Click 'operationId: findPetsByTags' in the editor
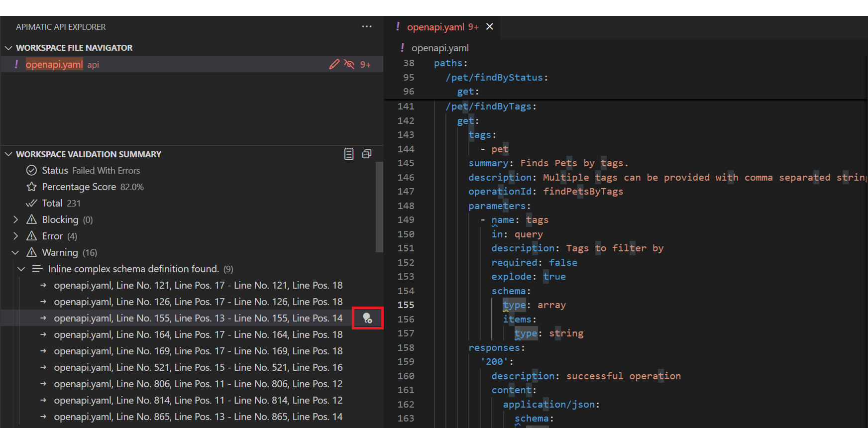Image resolution: width=868 pixels, height=428 pixels. pyautogui.click(x=545, y=191)
